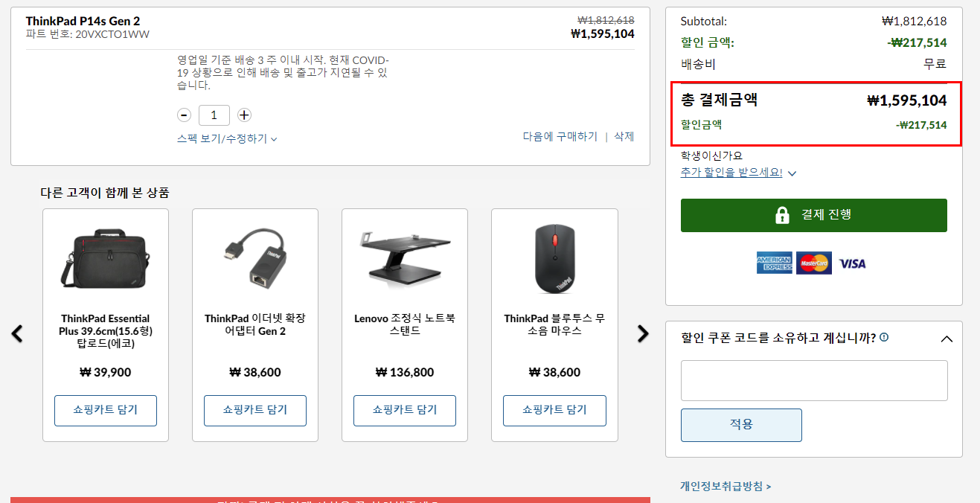Image resolution: width=980 pixels, height=503 pixels.
Task: Click the MasterCard logo icon
Action: 814,263
